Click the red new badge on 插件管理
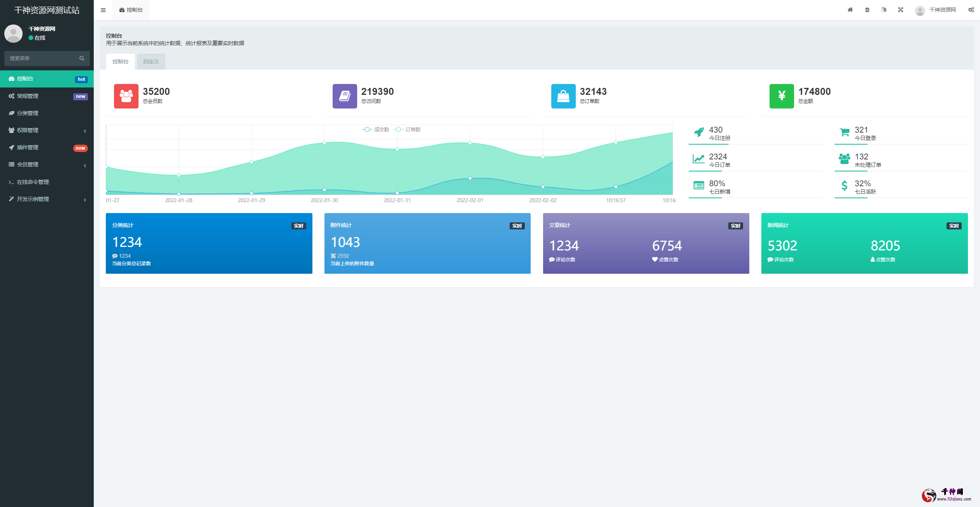 pos(81,148)
